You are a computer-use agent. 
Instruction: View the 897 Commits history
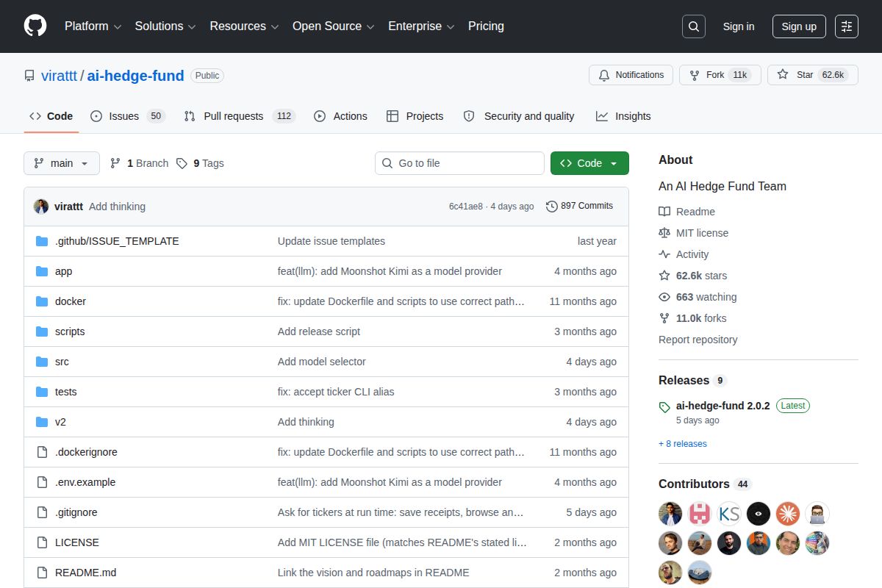click(x=579, y=207)
